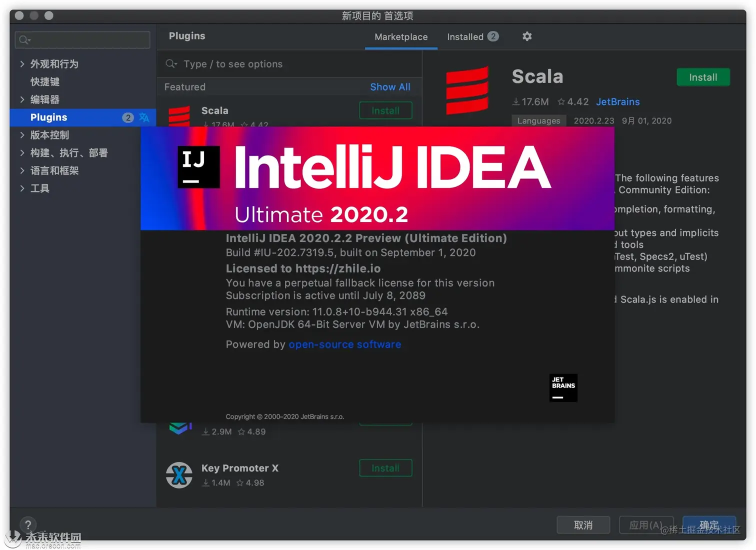The image size is (756, 550).
Task: Select the Key Promoter X plugin name
Action: pyautogui.click(x=240, y=468)
